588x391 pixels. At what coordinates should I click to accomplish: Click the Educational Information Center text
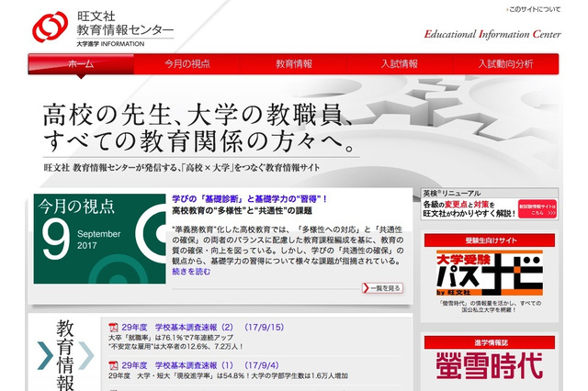[492, 35]
